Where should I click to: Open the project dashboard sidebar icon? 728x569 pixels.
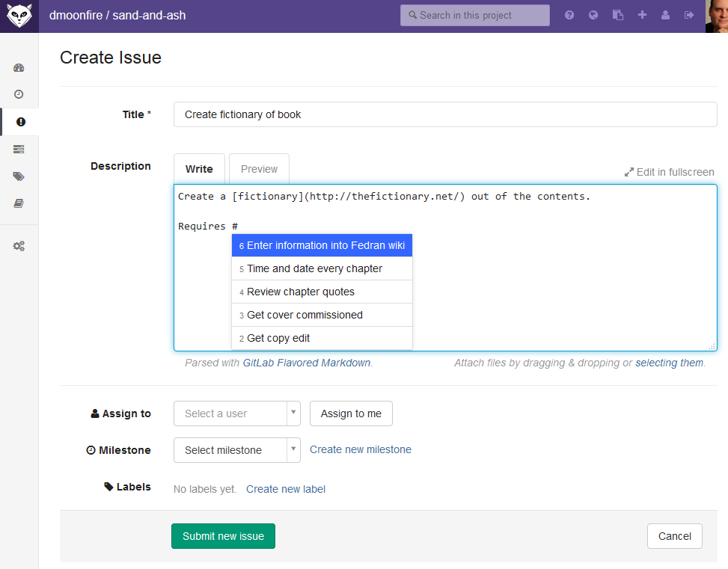[x=19, y=68]
